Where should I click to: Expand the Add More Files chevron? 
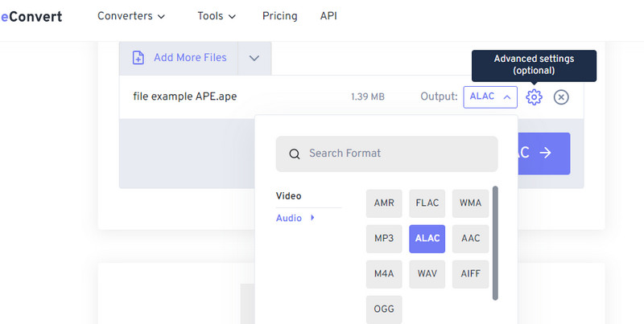click(x=254, y=58)
